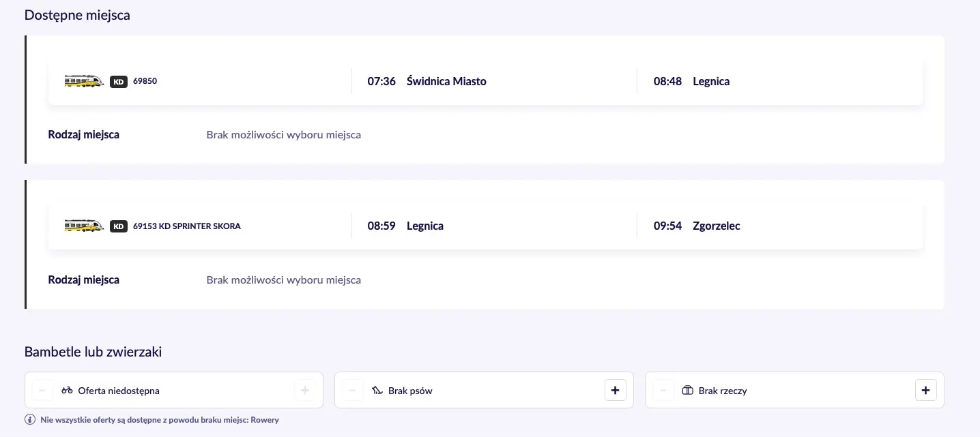Click the disabled plus for bicycles
Image resolution: width=980 pixels, height=437 pixels.
tap(305, 391)
